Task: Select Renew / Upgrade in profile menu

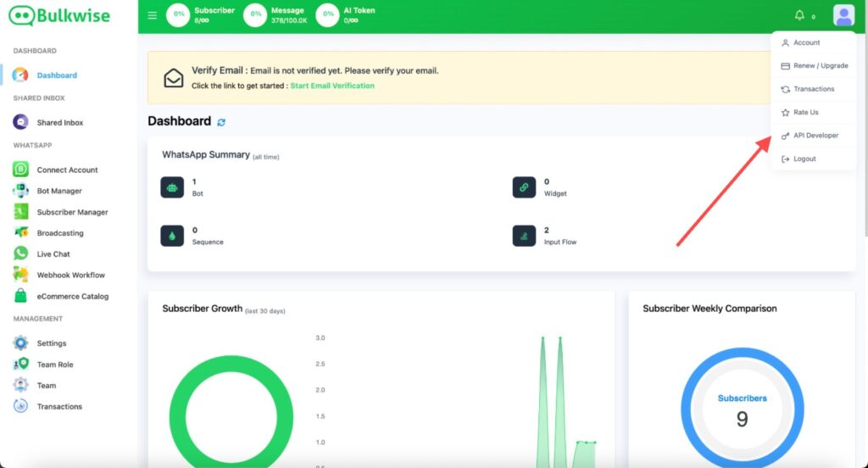Action: point(813,65)
